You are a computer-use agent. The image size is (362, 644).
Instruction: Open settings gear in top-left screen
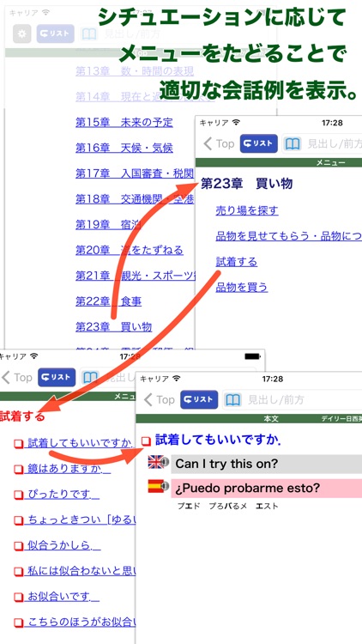click(x=22, y=34)
